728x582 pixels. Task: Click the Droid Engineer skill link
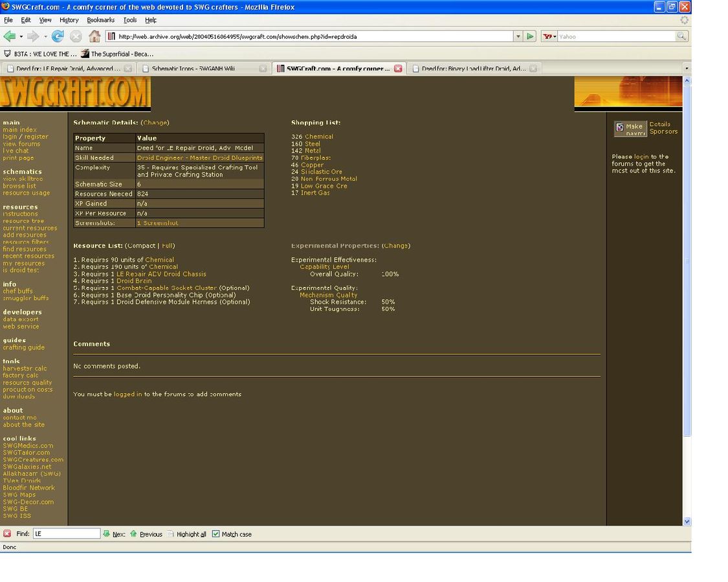click(199, 158)
